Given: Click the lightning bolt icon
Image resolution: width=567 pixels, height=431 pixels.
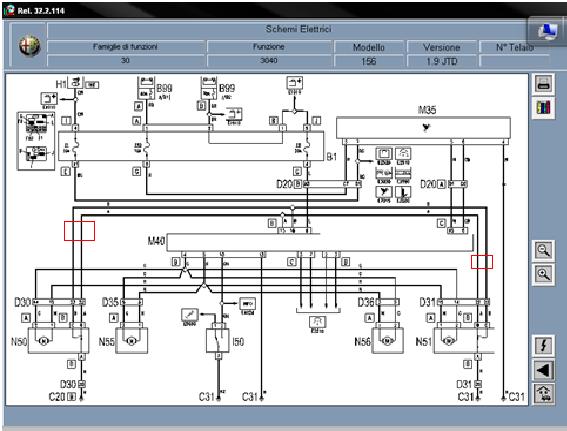Looking at the screenshot, I should point(543,345).
